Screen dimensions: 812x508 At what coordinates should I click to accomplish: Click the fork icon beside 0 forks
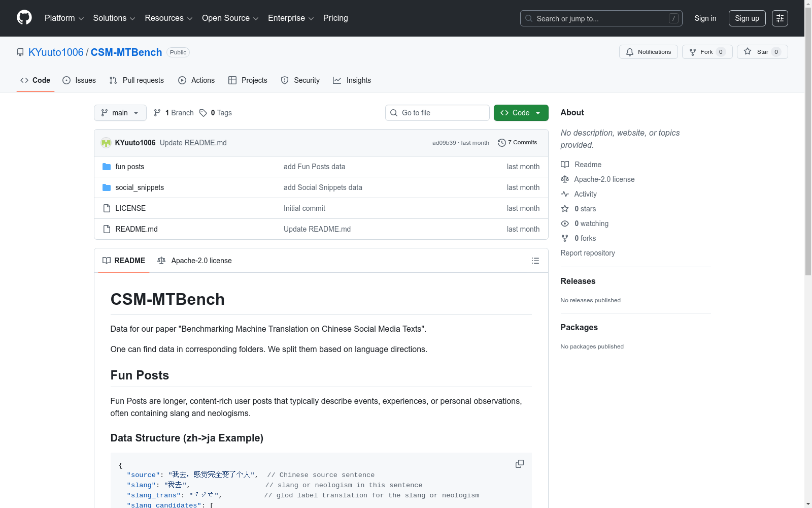[565, 238]
